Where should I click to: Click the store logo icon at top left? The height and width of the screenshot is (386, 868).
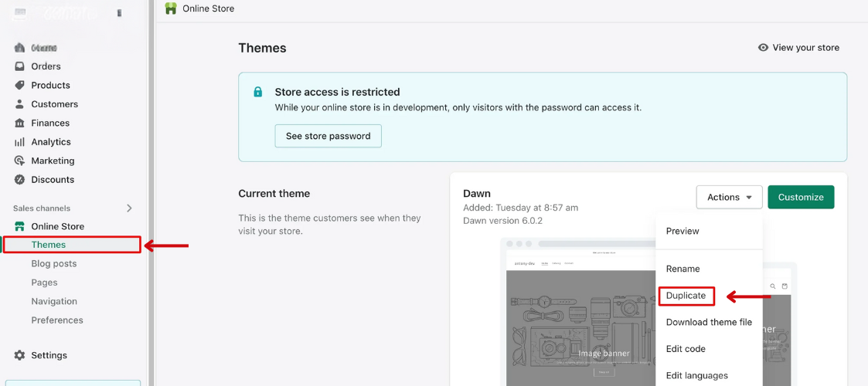tap(19, 13)
